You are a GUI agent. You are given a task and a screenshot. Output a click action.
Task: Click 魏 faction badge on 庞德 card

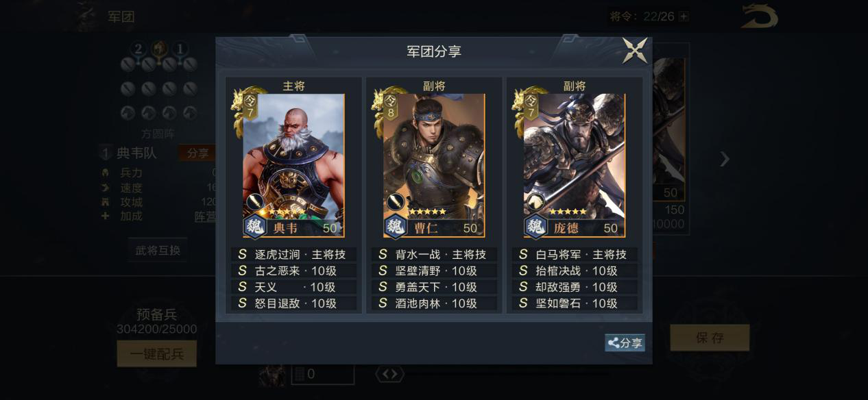point(536,227)
